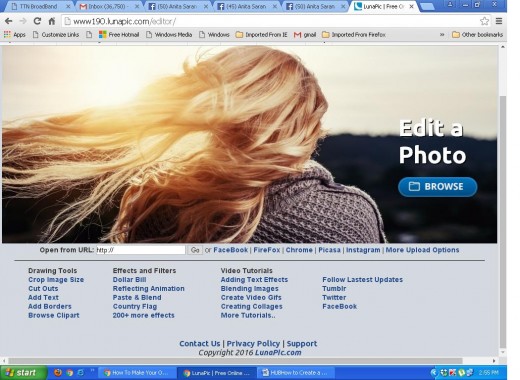Open the gmail bookmark

305,35
